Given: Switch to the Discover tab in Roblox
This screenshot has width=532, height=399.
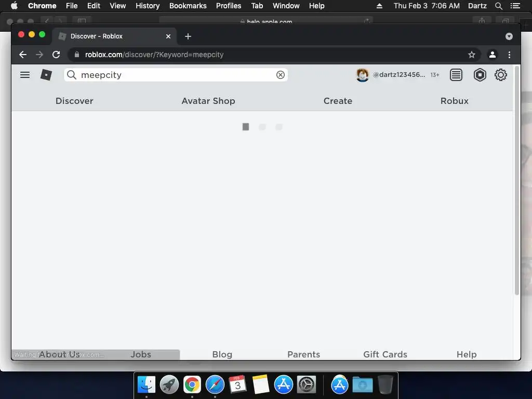Looking at the screenshot, I should coord(74,101).
